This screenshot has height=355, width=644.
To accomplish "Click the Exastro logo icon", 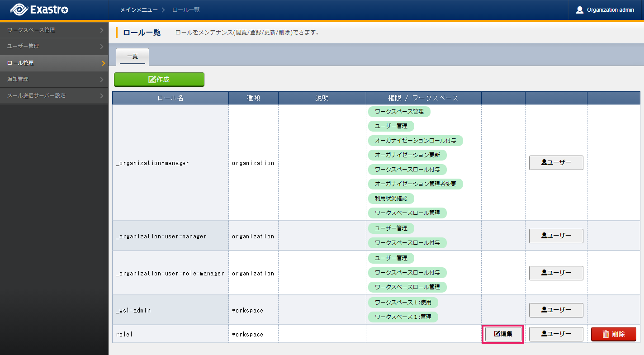I will (19, 9).
